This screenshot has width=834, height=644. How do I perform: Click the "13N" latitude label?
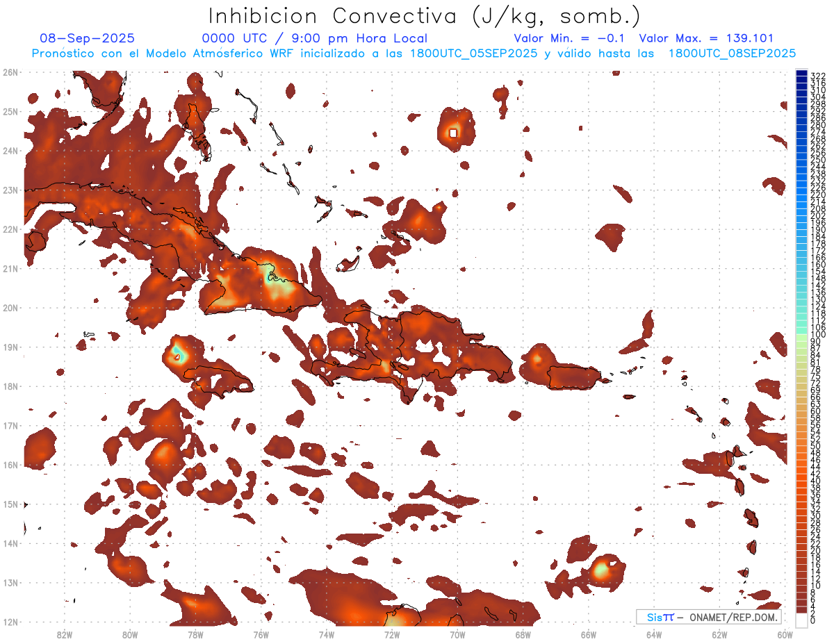pos(10,583)
